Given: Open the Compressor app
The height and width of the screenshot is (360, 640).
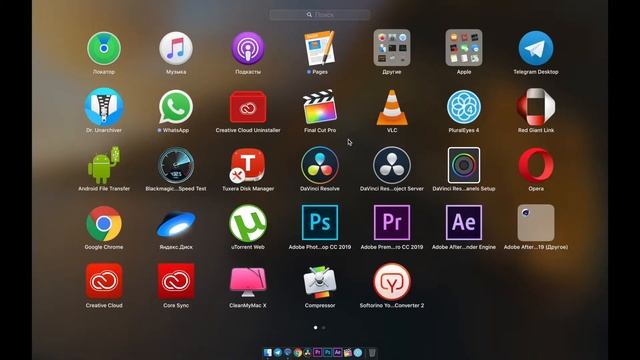Looking at the screenshot, I should click(320, 282).
